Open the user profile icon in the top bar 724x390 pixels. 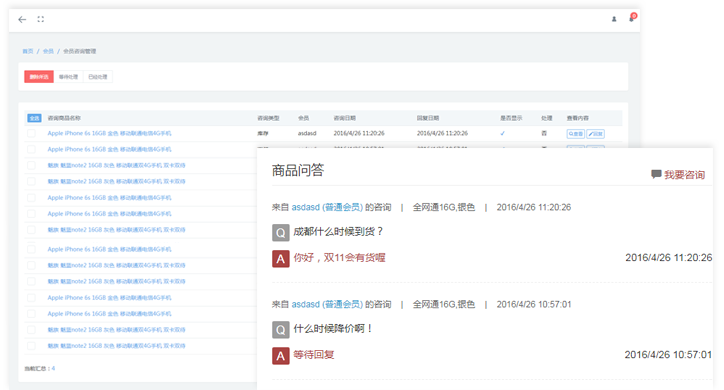(614, 19)
